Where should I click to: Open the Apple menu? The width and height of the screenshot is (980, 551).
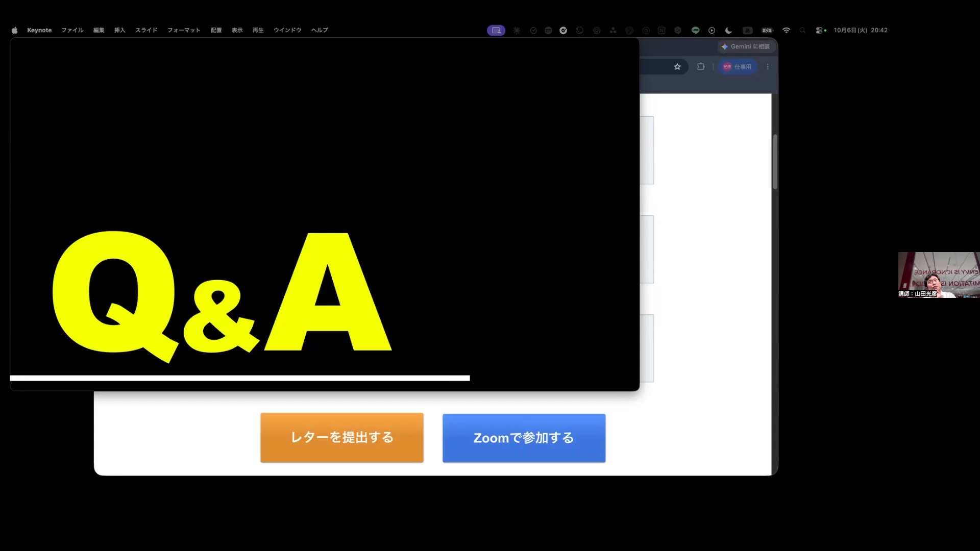pyautogui.click(x=14, y=30)
